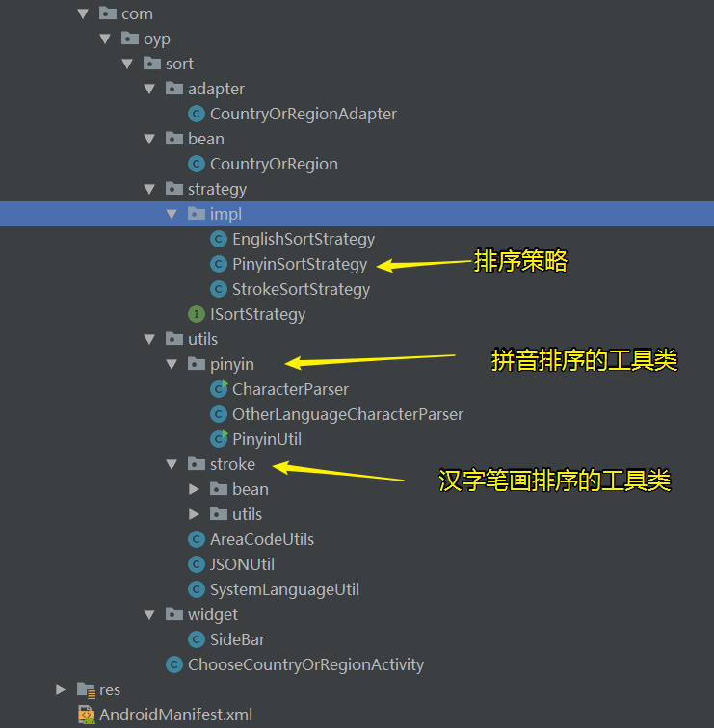Click the adapter package folder icon

(x=174, y=89)
